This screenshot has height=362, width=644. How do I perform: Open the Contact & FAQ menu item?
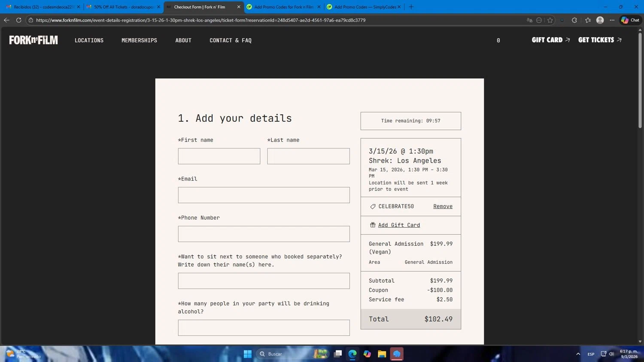[231, 40]
